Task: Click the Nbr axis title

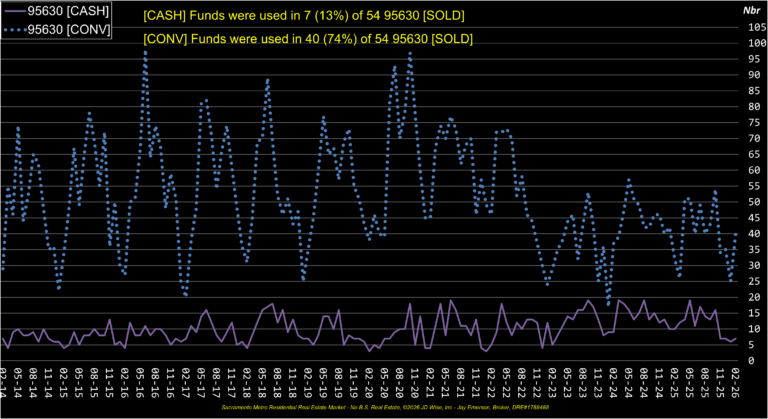Action: 751,9
